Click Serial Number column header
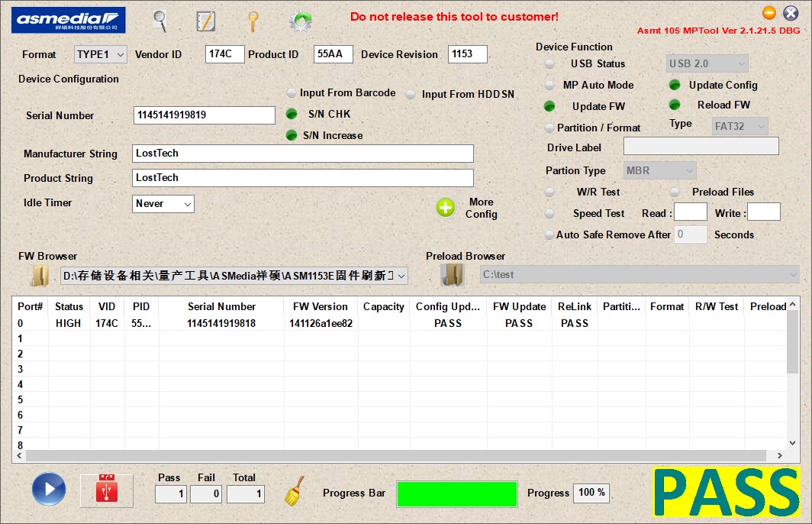This screenshot has width=812, height=524. pyautogui.click(x=221, y=306)
